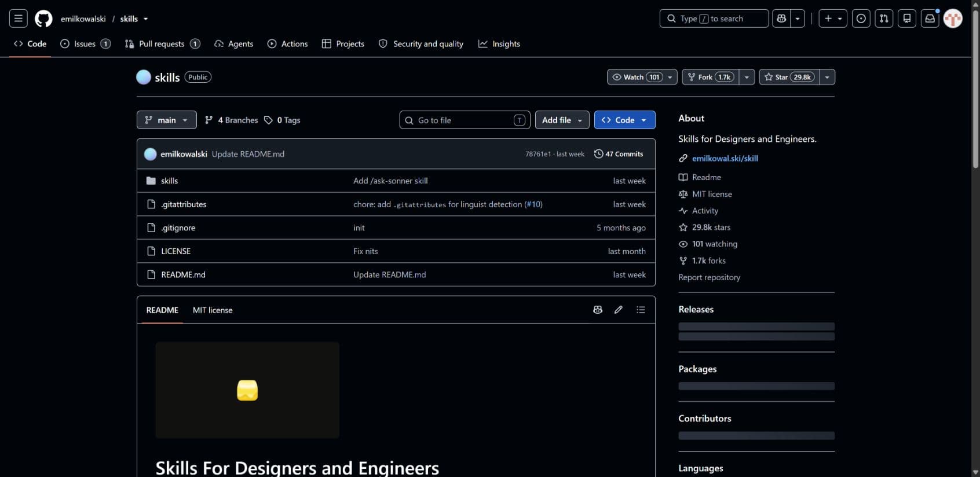Image resolution: width=980 pixels, height=477 pixels.
Task: Expand the Copilot dropdown arrow in header
Action: (x=798, y=19)
